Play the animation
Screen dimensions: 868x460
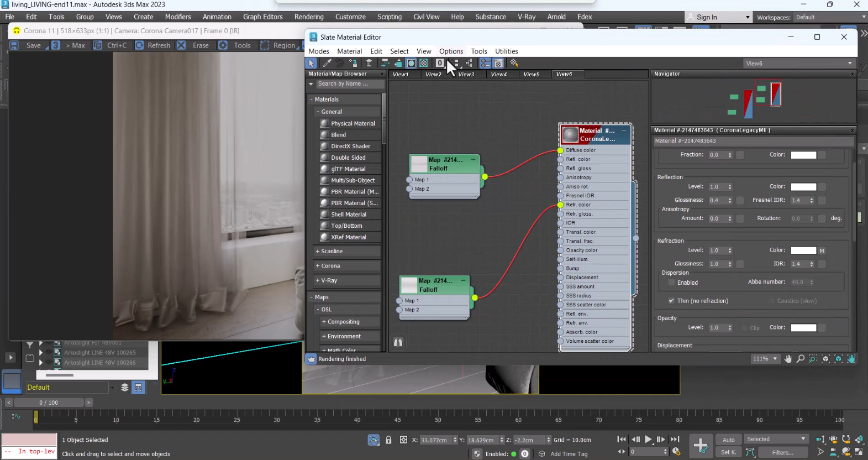tap(648, 440)
